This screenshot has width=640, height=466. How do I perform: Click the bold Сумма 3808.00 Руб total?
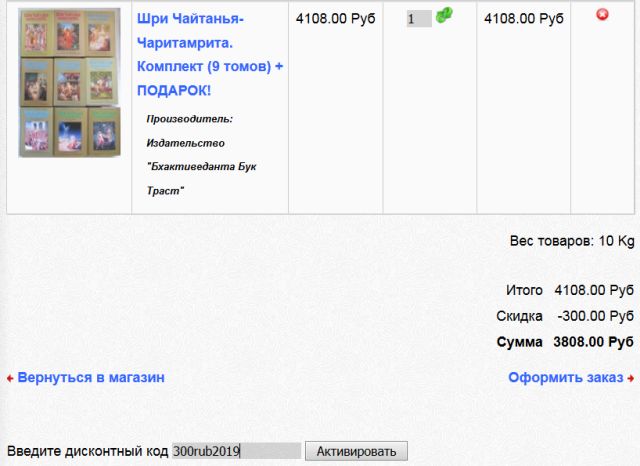point(565,342)
